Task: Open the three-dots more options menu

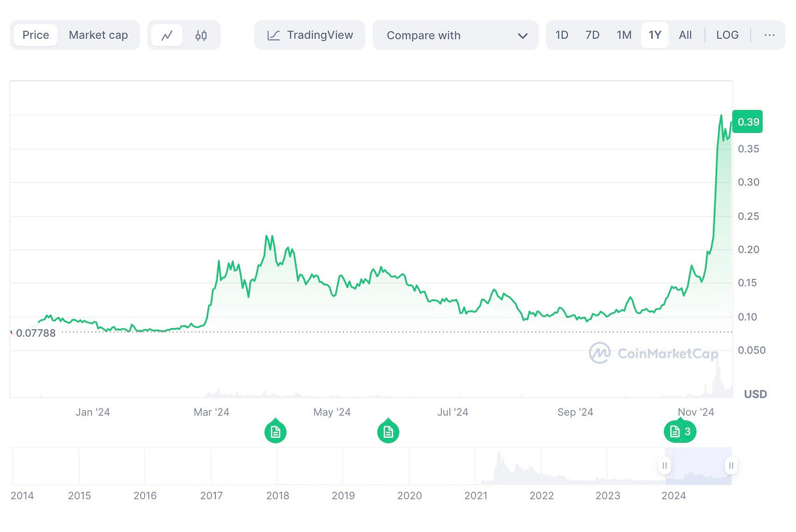Action: point(769,35)
